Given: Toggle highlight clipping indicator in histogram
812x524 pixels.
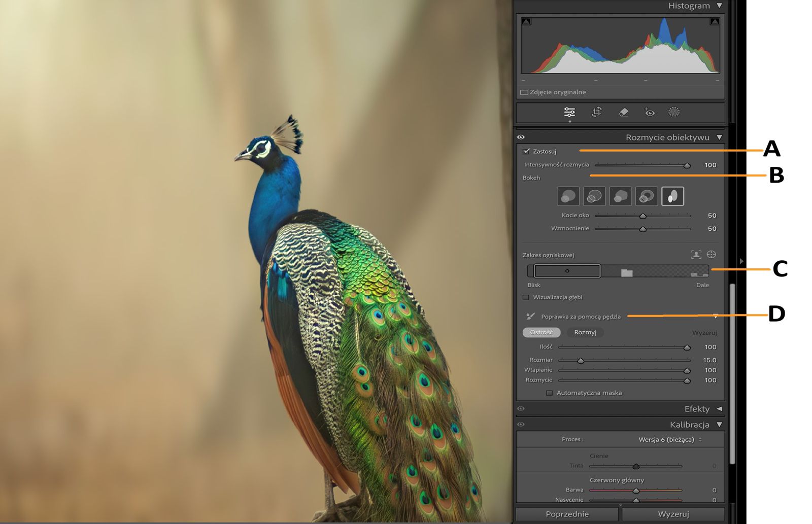Looking at the screenshot, I should pos(715,21).
